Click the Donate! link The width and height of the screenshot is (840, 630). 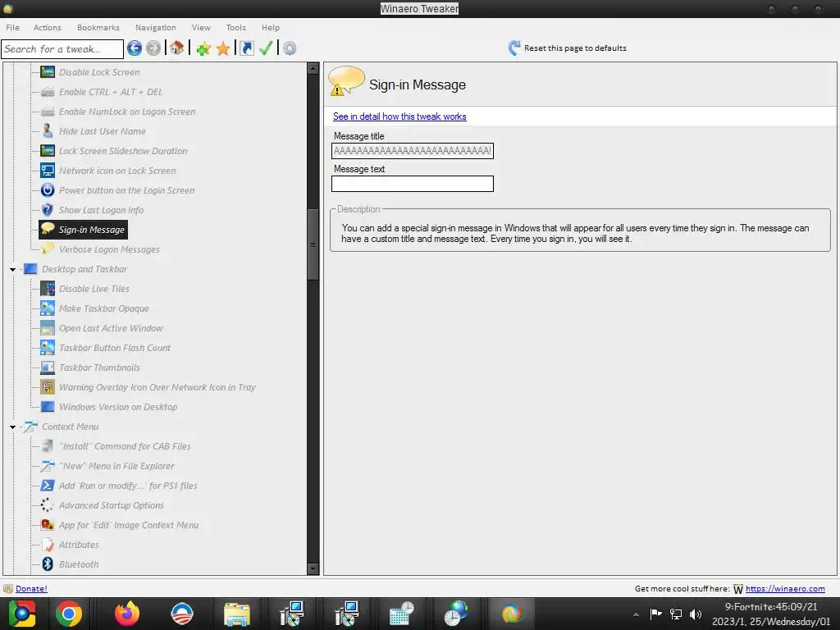(x=31, y=589)
